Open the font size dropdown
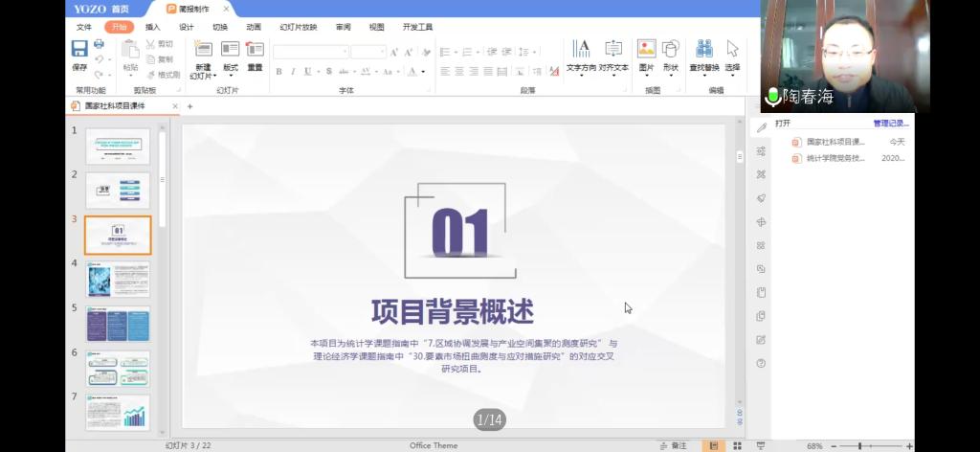The height and width of the screenshot is (452, 980). pos(381,52)
